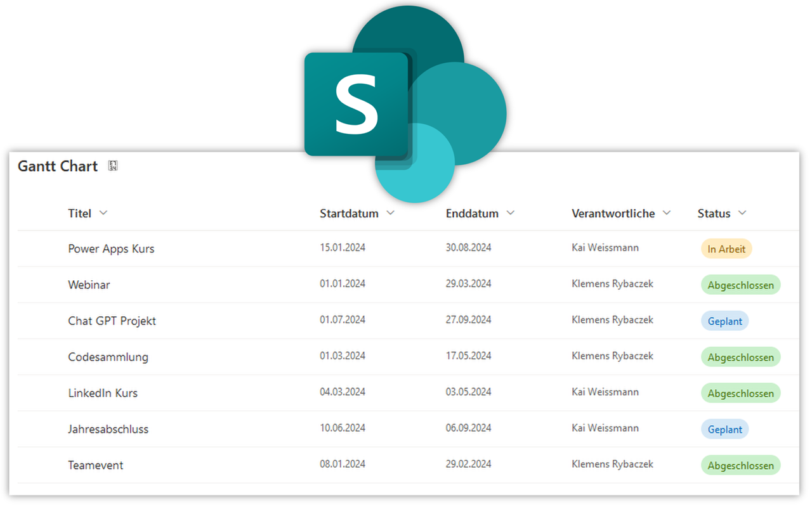Select the Jahresabschluss row title
The width and height of the screenshot is (812, 509).
click(108, 429)
